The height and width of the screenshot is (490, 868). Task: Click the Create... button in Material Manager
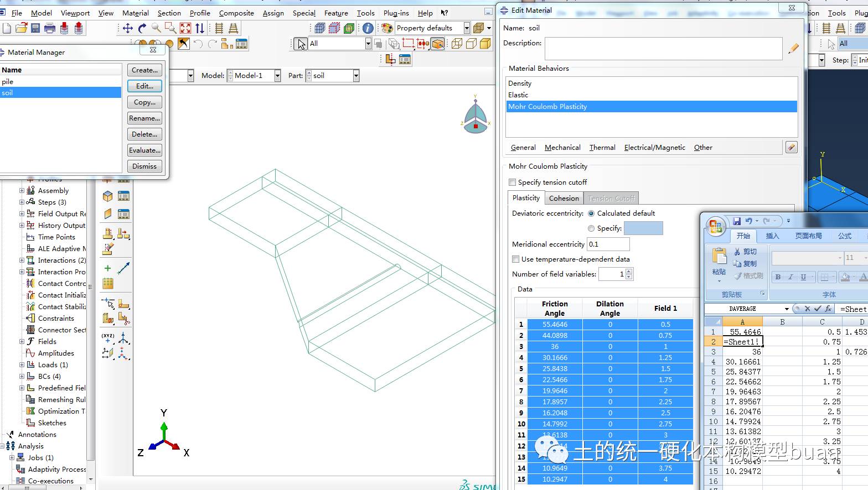pyautogui.click(x=144, y=70)
